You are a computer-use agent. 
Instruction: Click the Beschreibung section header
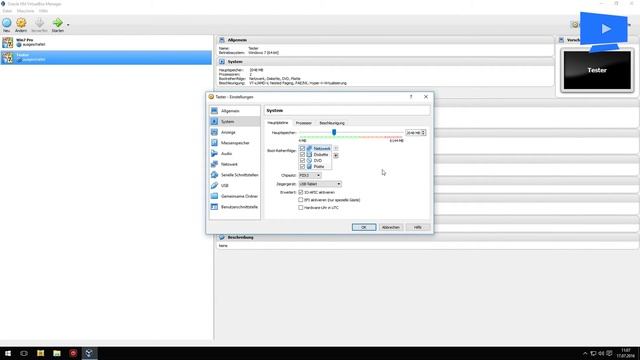click(x=240, y=237)
